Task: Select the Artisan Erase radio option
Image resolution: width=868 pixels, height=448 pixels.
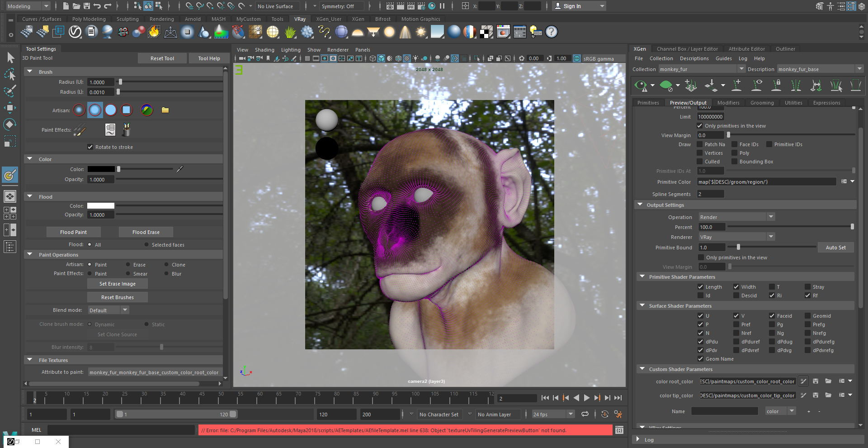Action: pos(128,265)
